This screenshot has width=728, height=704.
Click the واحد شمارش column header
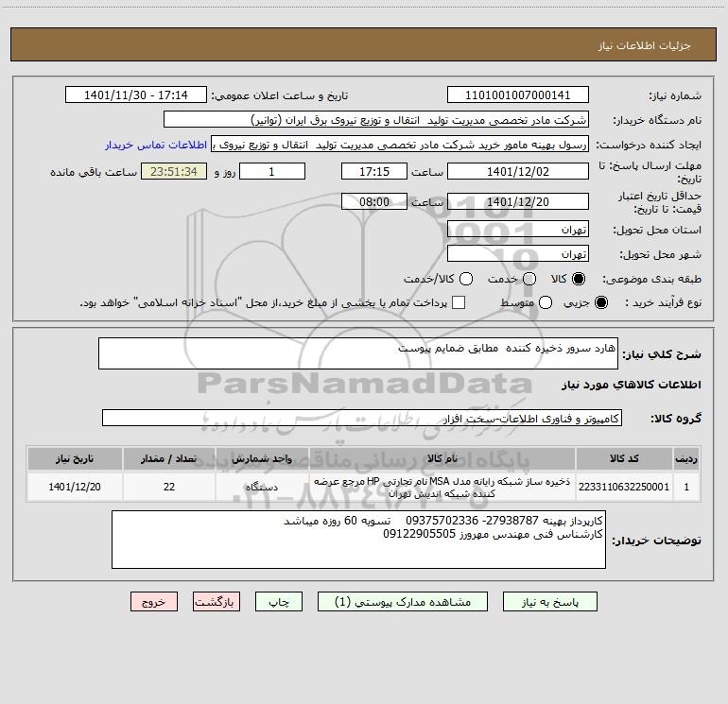point(262,459)
